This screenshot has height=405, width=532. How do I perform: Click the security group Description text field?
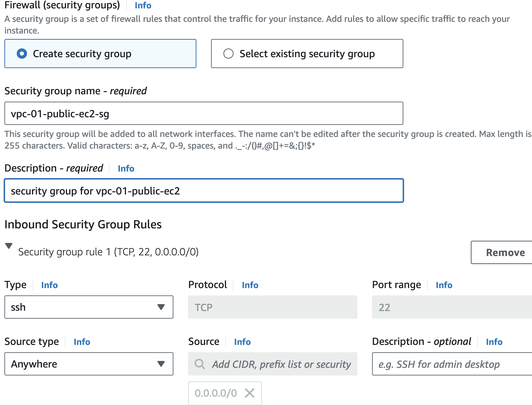(204, 191)
